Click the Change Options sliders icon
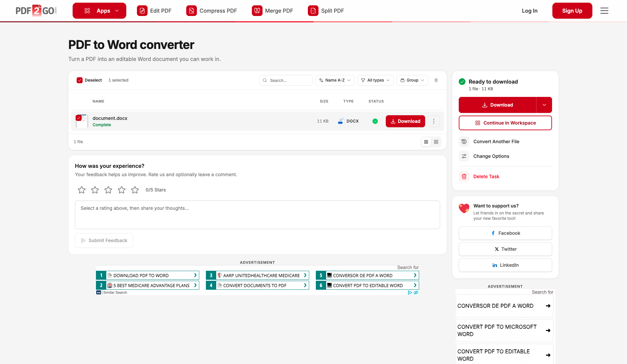The width and height of the screenshot is (627, 364). tap(464, 156)
